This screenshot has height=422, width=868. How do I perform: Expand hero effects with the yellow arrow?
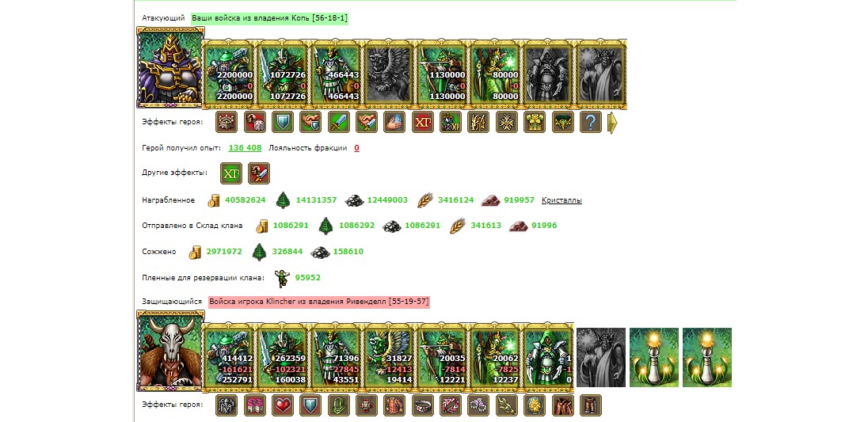coord(613,123)
